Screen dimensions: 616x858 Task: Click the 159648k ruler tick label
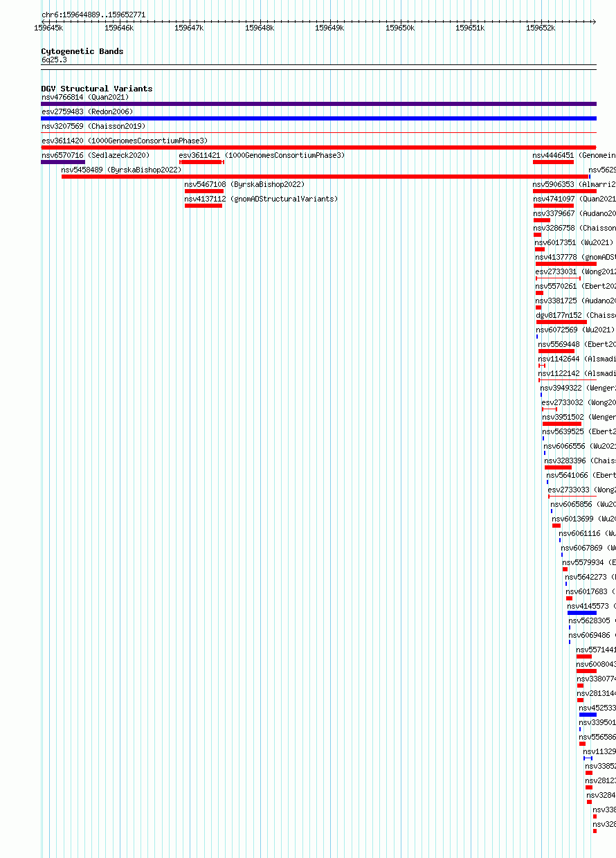tap(260, 28)
